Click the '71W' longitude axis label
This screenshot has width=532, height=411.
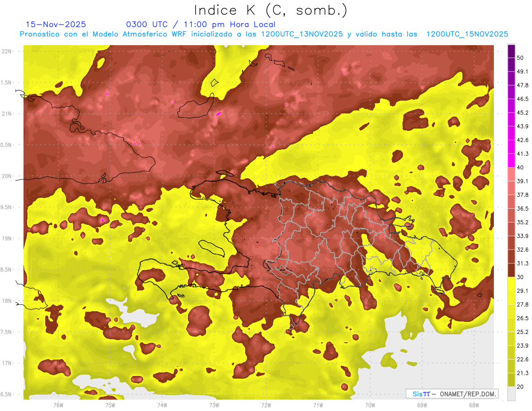pyautogui.click(x=318, y=405)
